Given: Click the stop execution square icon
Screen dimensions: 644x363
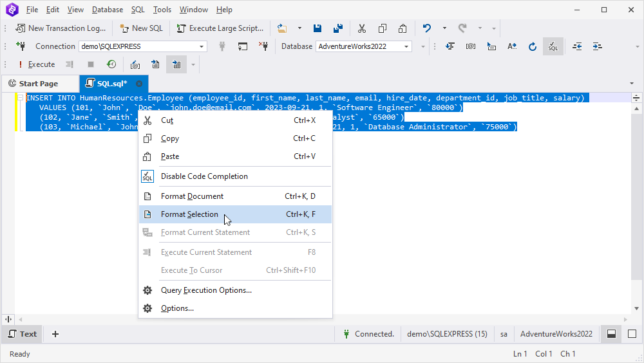Looking at the screenshot, I should 91,64.
